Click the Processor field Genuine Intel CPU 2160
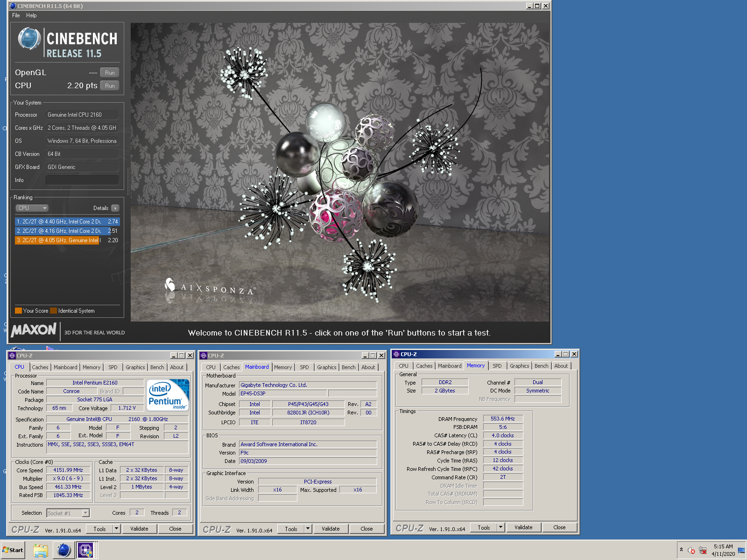This screenshot has height=560, width=747. click(82, 115)
